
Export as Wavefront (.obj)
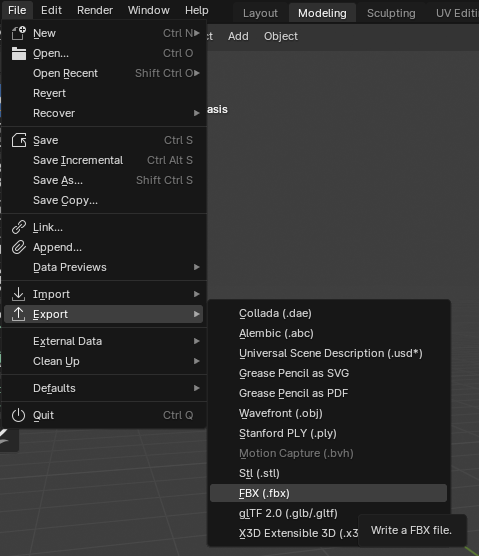pyautogui.click(x=328, y=413)
